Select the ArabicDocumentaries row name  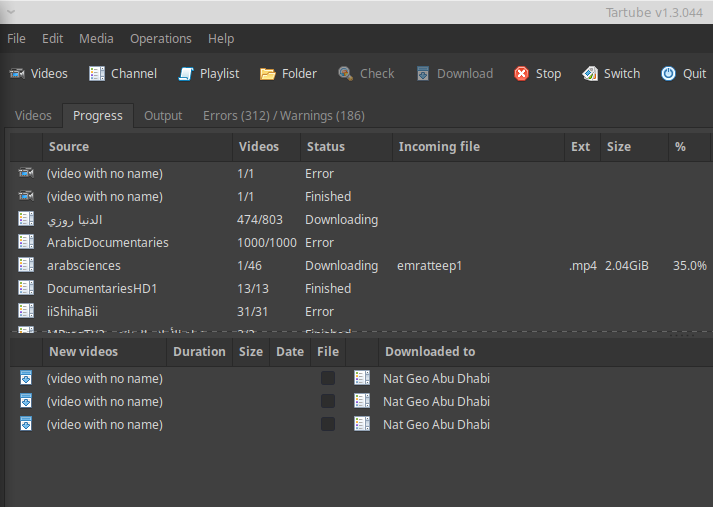coord(108,242)
